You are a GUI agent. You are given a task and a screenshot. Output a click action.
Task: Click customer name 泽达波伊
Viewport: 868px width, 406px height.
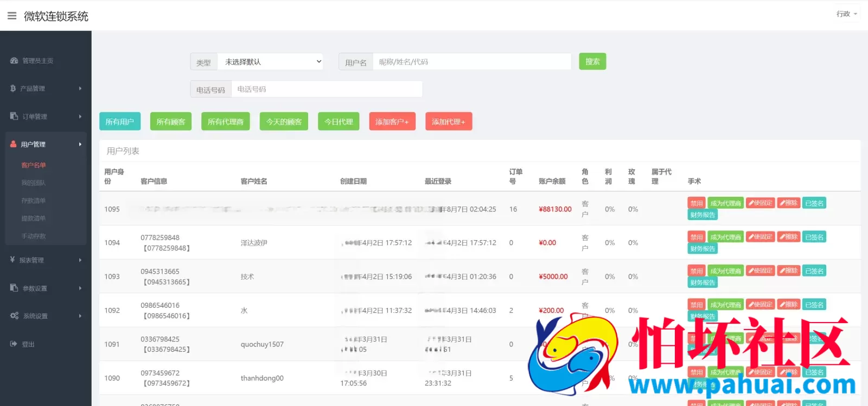(254, 243)
